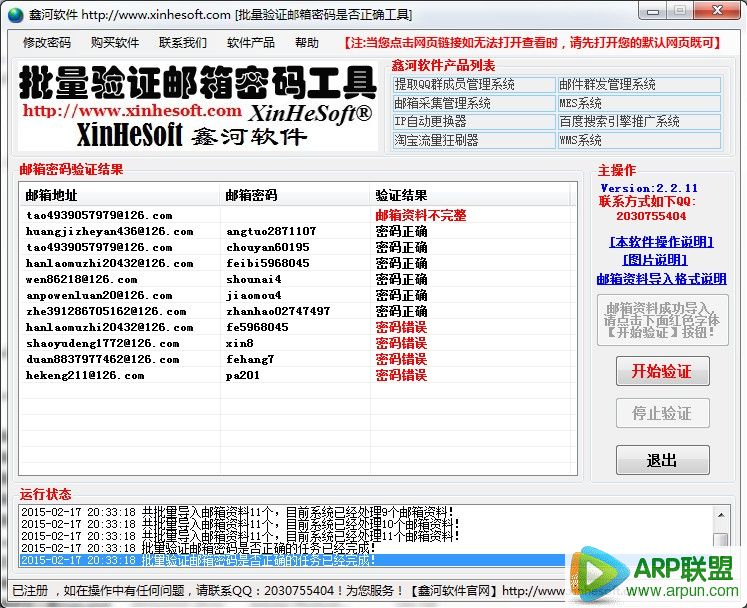Open the 联系我们 menu
This screenshot has height=608, width=747.
click(x=183, y=43)
